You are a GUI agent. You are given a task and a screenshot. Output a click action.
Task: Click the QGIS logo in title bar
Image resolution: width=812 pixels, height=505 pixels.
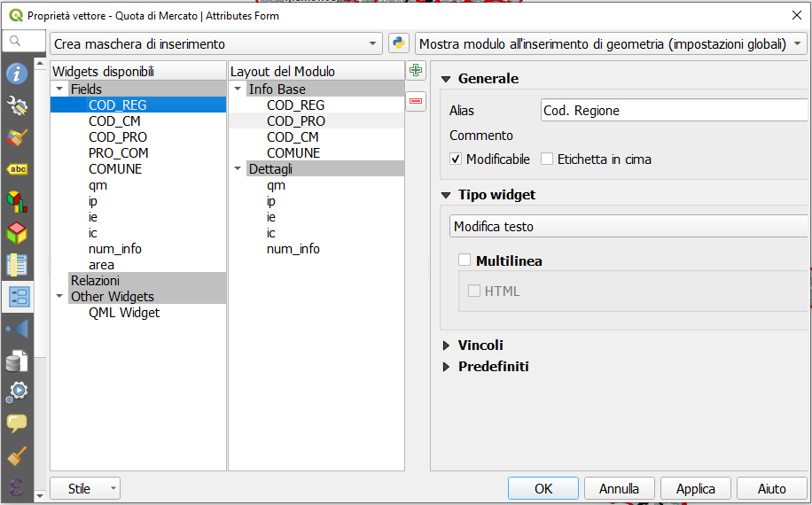[16, 16]
